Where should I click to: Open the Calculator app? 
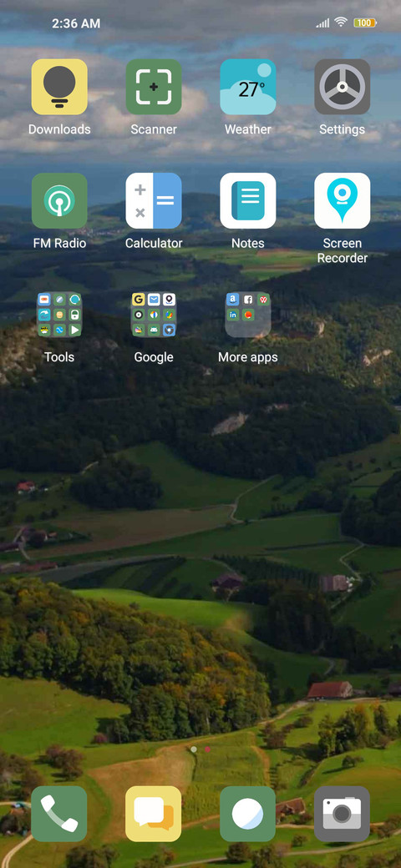tap(154, 201)
